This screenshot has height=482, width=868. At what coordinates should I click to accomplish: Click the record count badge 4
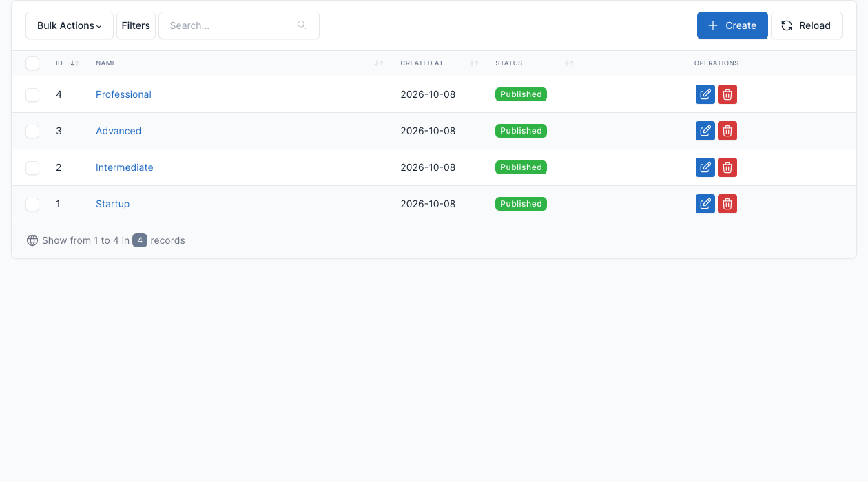[140, 240]
